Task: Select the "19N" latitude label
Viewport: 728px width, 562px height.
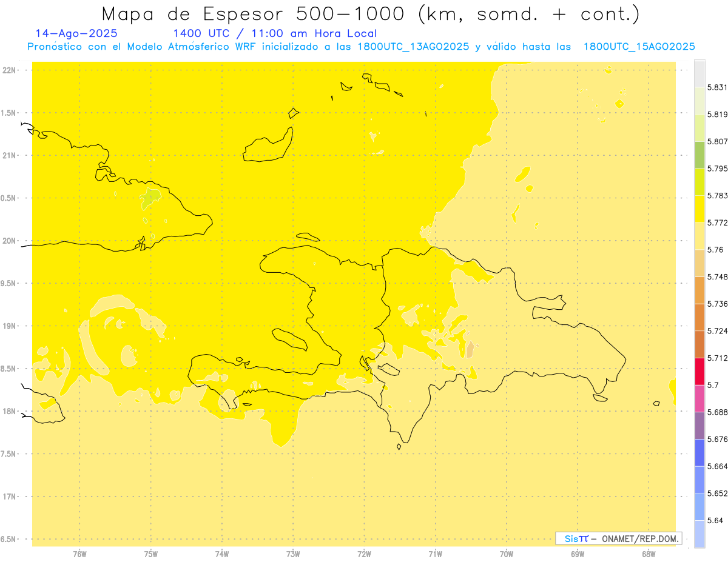Action: click(9, 326)
